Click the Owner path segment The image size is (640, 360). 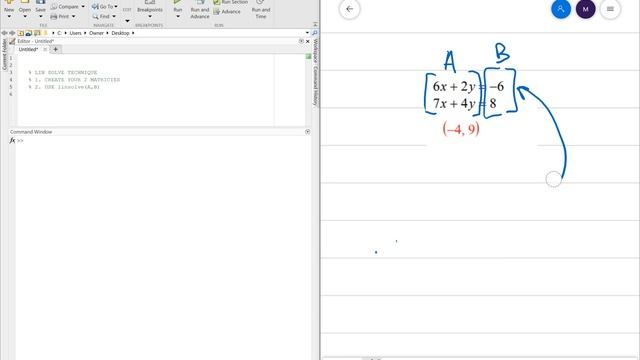tap(96, 33)
